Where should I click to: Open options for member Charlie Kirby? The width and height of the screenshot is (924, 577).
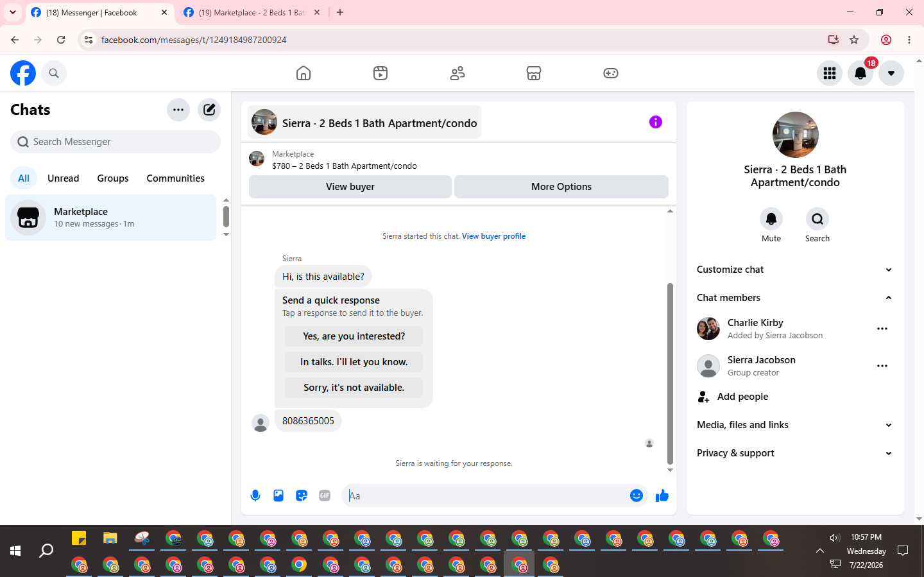coord(882,329)
